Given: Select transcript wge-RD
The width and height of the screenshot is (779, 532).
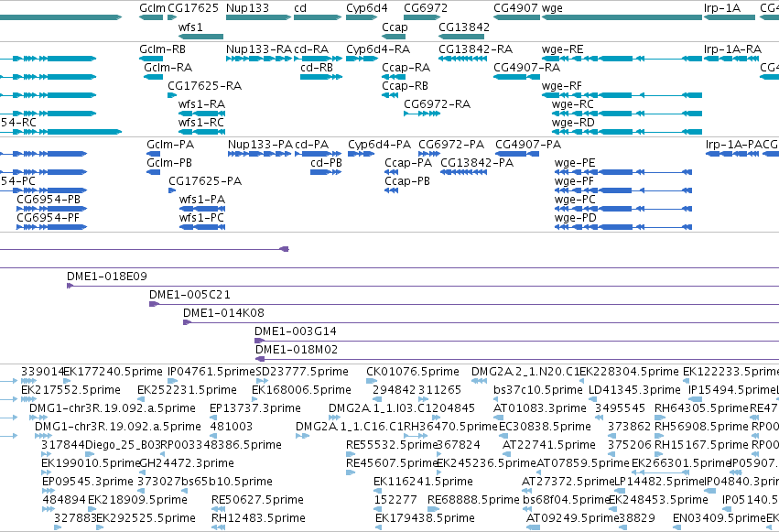Looking at the screenshot, I should [627, 132].
